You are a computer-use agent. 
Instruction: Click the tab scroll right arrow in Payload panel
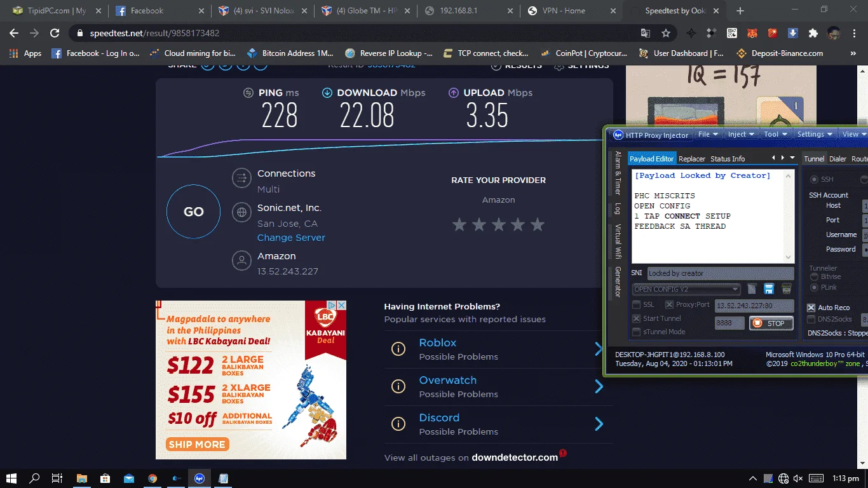coord(783,158)
